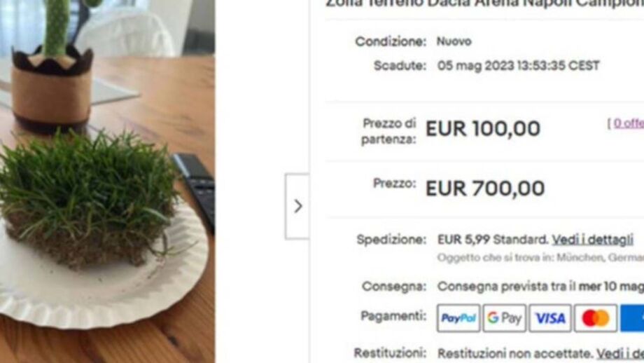The width and height of the screenshot is (644, 363).
Task: Select the VISA payment icon
Action: (x=550, y=317)
